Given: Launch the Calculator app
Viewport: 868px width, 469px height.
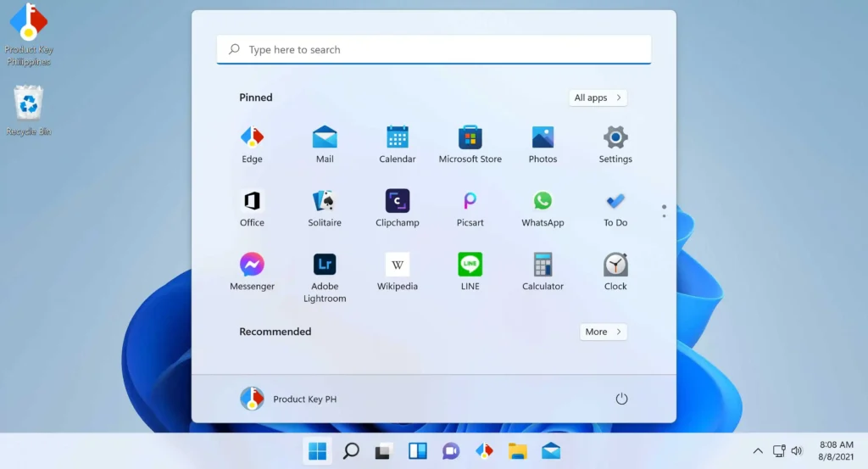Looking at the screenshot, I should point(542,272).
